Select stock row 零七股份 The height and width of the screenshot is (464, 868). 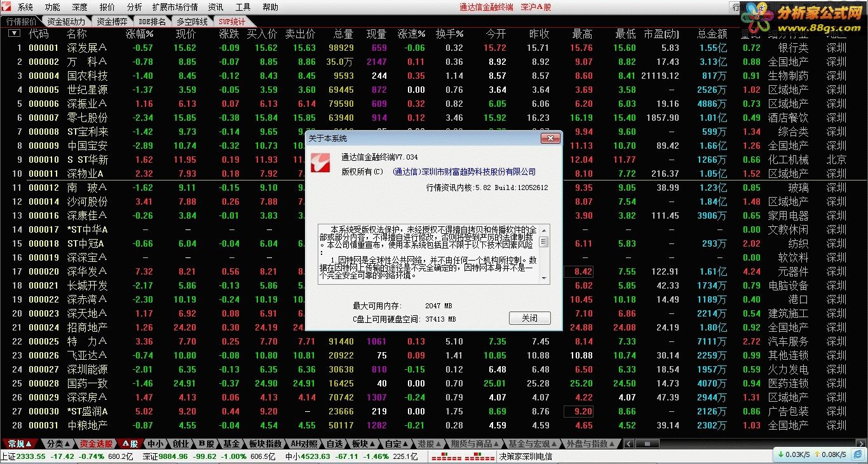pyautogui.click(x=434, y=118)
